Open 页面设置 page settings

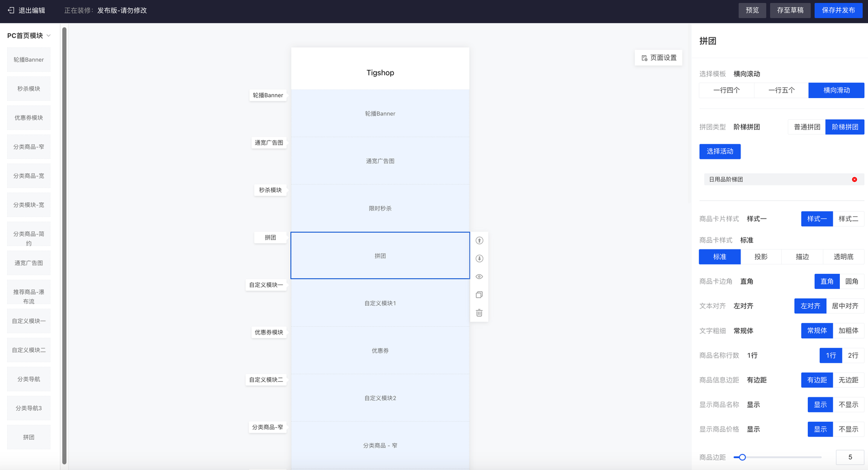coord(659,58)
